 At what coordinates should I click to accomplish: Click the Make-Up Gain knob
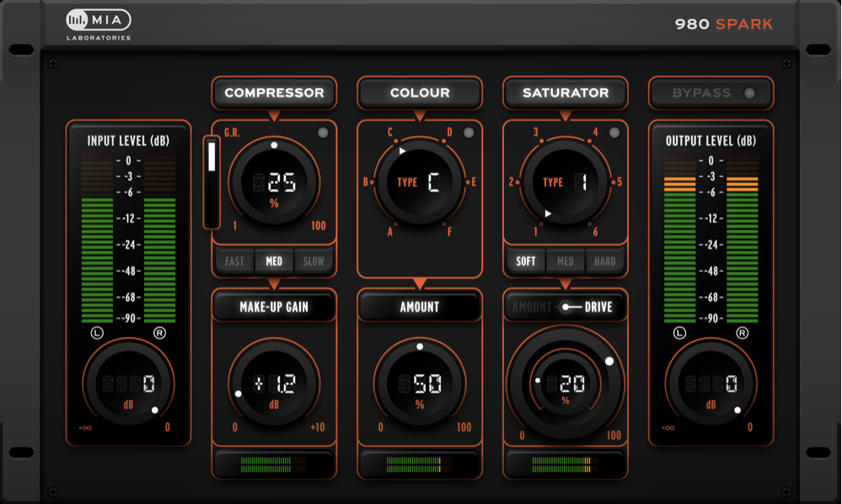pos(274,385)
